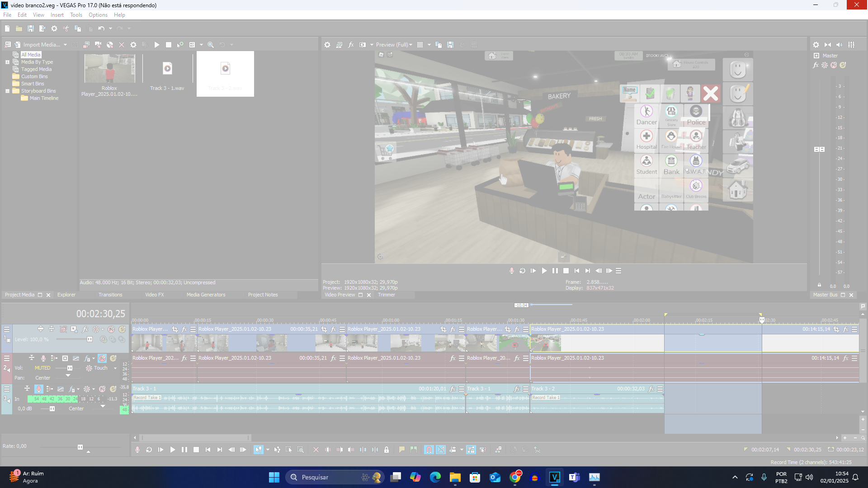
Task: Open the Tools menu
Action: pyautogui.click(x=76, y=15)
